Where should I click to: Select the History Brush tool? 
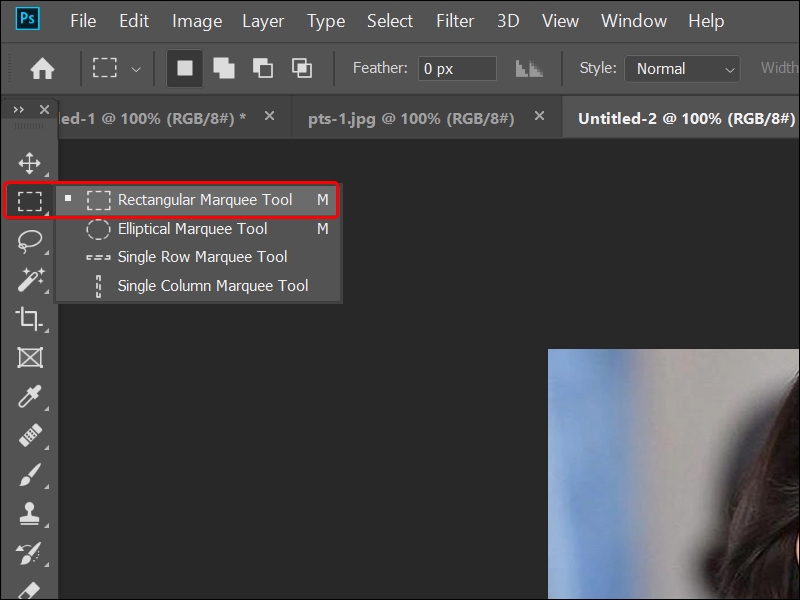click(30, 552)
